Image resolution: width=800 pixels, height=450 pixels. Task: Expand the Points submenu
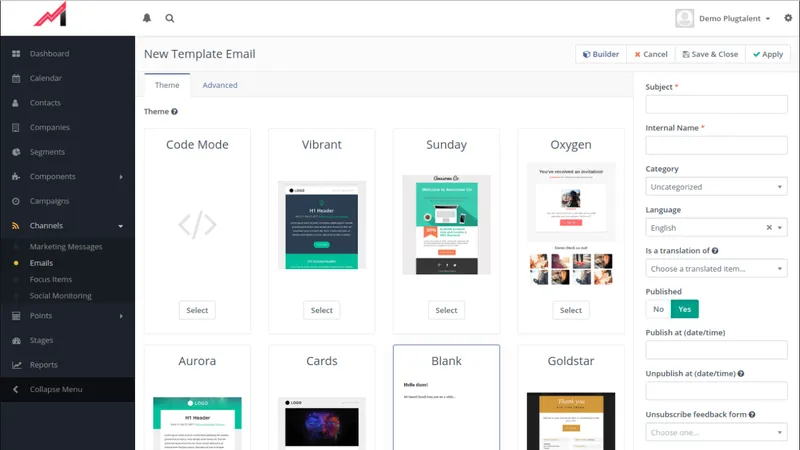pyautogui.click(x=121, y=316)
